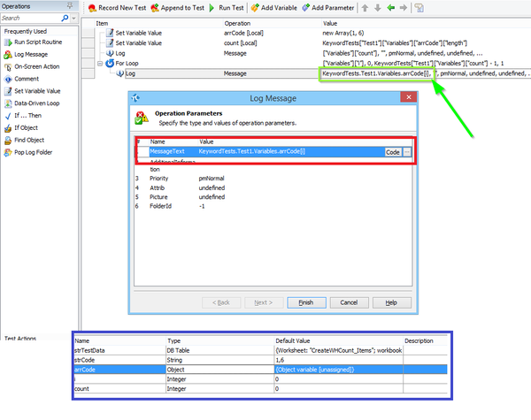This screenshot has width=531, height=420.
Task: Click the Operation column header
Action: coord(237,23)
